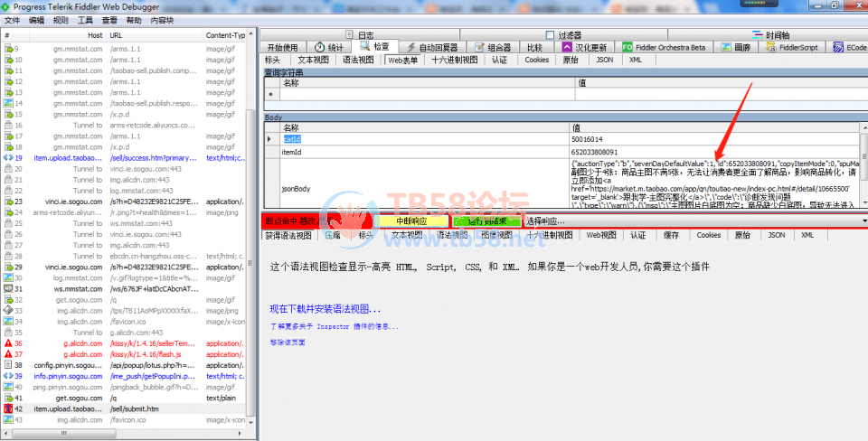The width and height of the screenshot is (868, 441).
Task: Select the response Web视图 tab
Action: pos(601,235)
